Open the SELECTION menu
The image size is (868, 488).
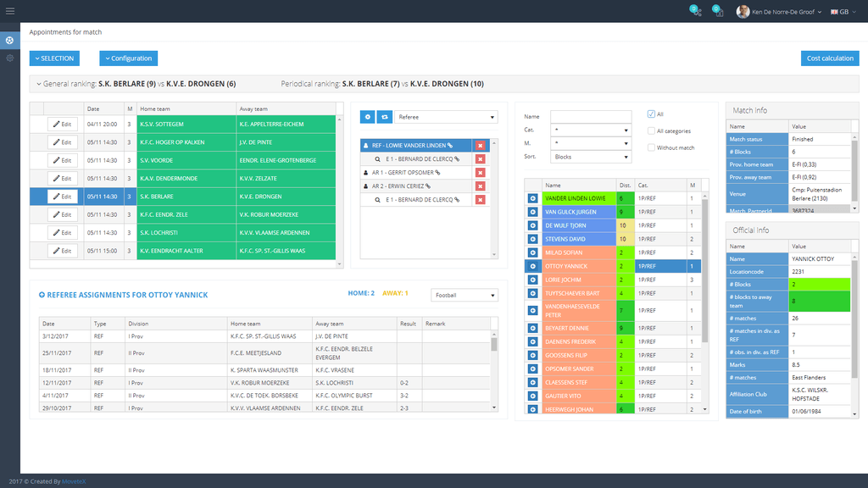[x=54, y=58]
